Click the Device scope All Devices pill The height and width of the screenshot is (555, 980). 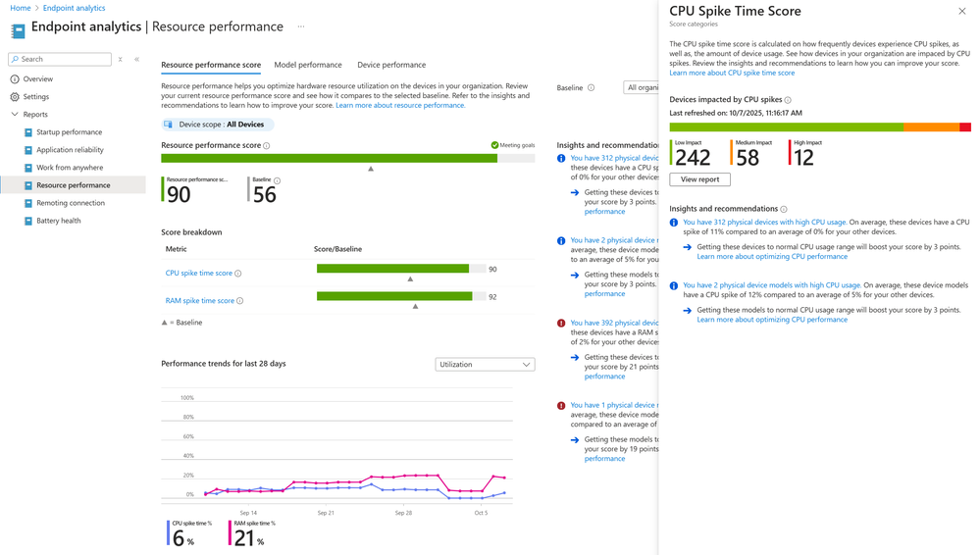(x=218, y=125)
